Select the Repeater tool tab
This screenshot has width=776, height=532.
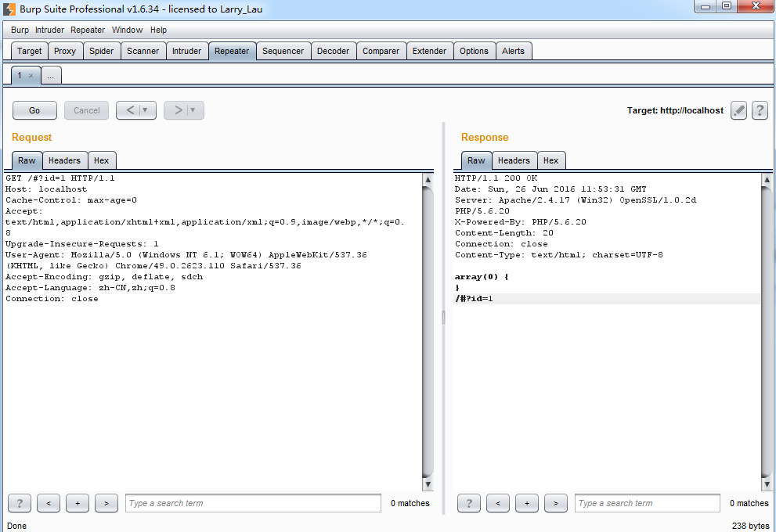coord(232,51)
